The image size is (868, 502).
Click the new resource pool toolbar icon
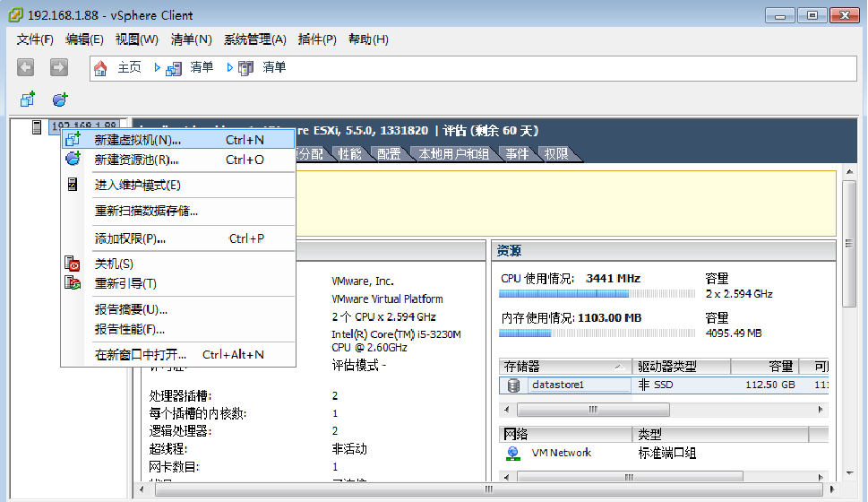click(60, 100)
